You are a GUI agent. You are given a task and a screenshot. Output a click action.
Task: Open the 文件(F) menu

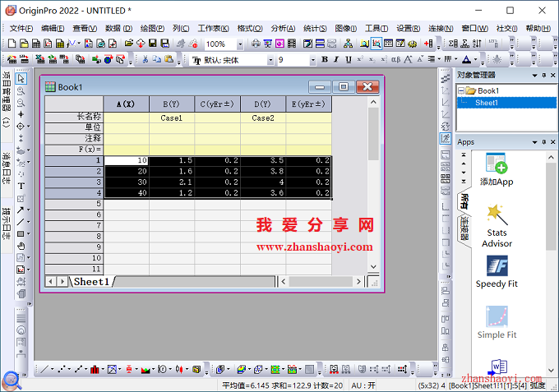(x=21, y=28)
